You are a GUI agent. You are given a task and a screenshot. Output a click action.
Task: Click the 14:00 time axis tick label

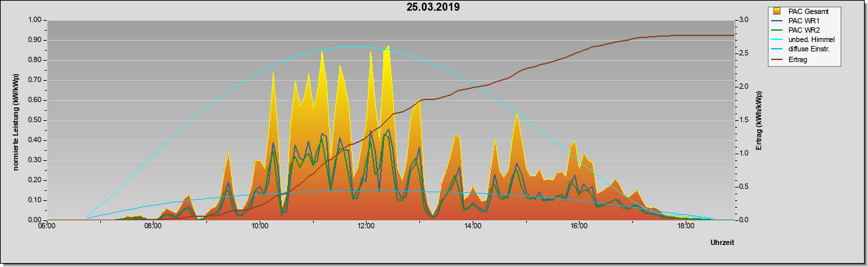472,226
